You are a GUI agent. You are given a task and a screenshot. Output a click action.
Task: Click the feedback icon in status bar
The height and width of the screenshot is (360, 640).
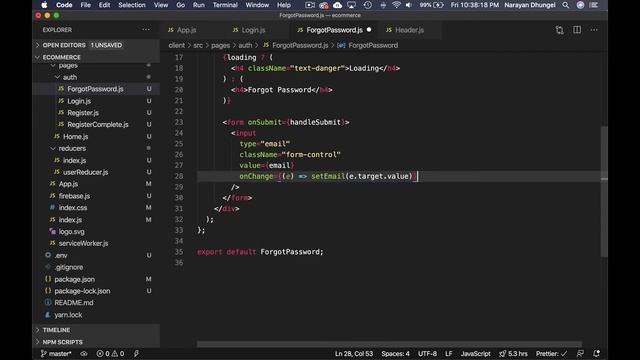tap(580, 353)
